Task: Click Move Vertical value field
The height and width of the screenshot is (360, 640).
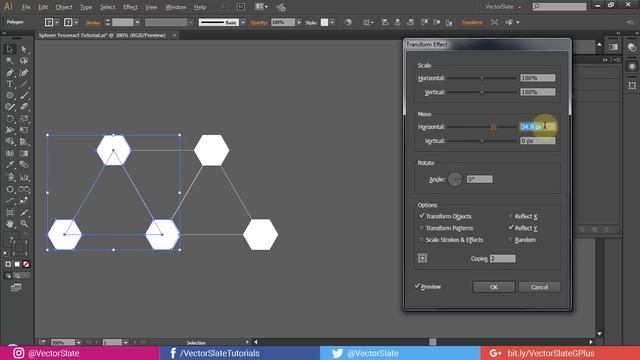Action: (538, 141)
